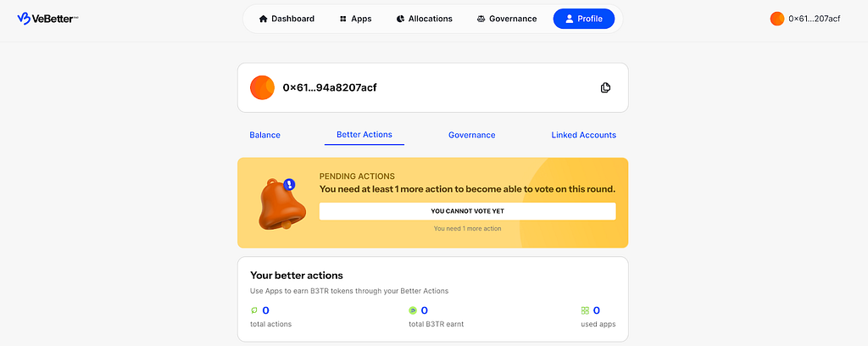Switch to the profile Governance tab

[x=471, y=135]
